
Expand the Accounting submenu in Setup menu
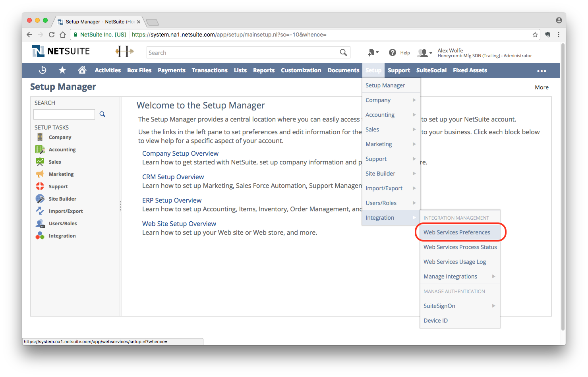click(391, 115)
